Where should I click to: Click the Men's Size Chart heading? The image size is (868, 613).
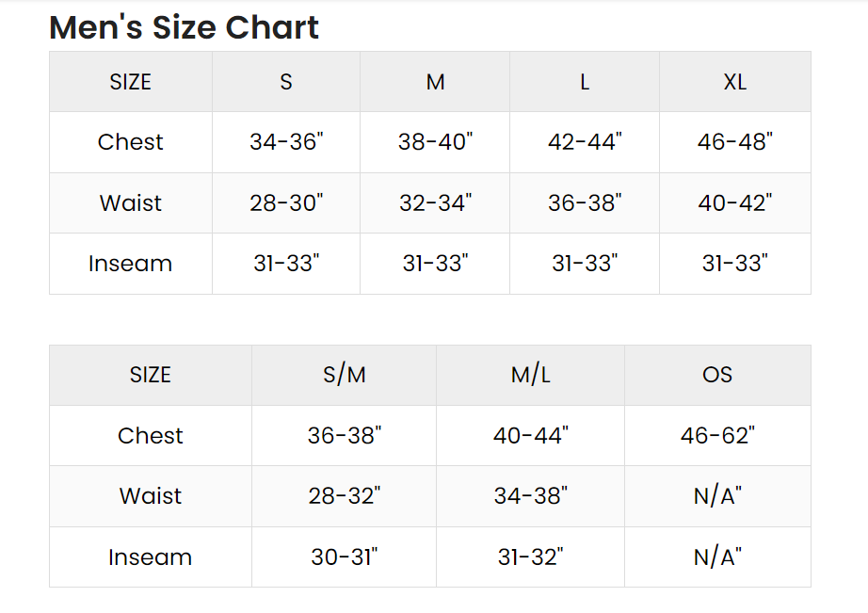coord(184,27)
